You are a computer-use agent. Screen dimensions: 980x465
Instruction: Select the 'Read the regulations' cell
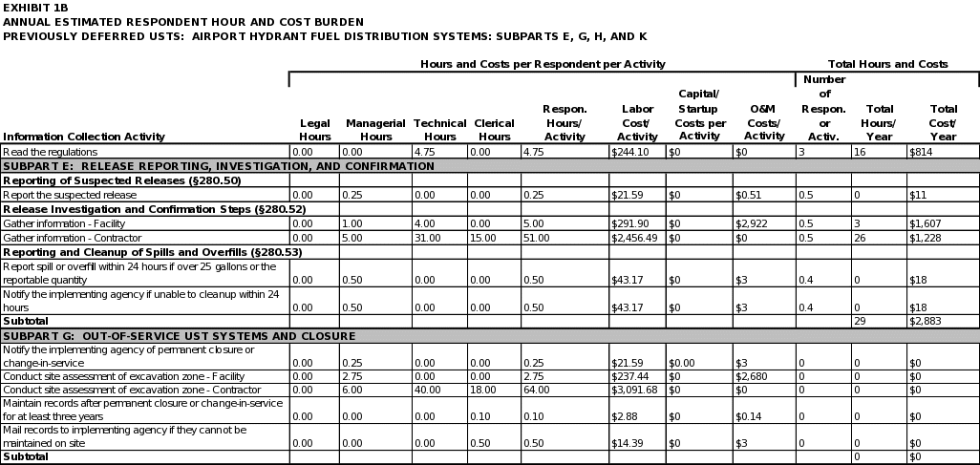(x=145, y=152)
